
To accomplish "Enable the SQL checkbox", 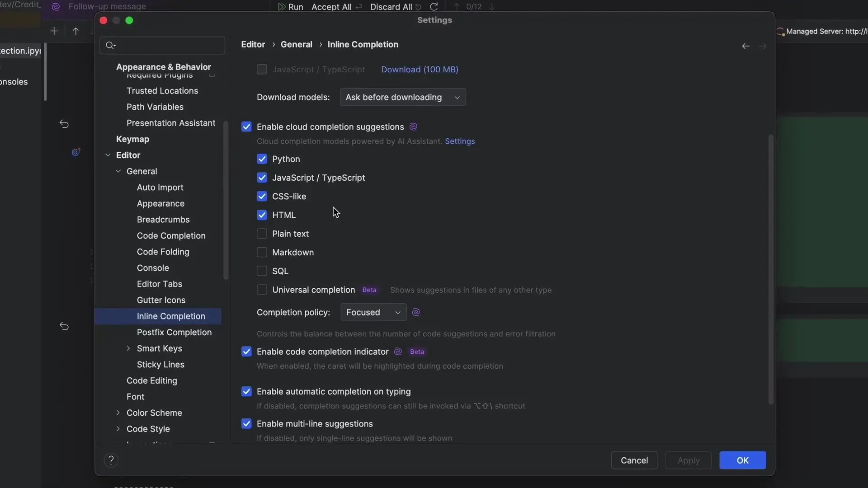I will 262,271.
